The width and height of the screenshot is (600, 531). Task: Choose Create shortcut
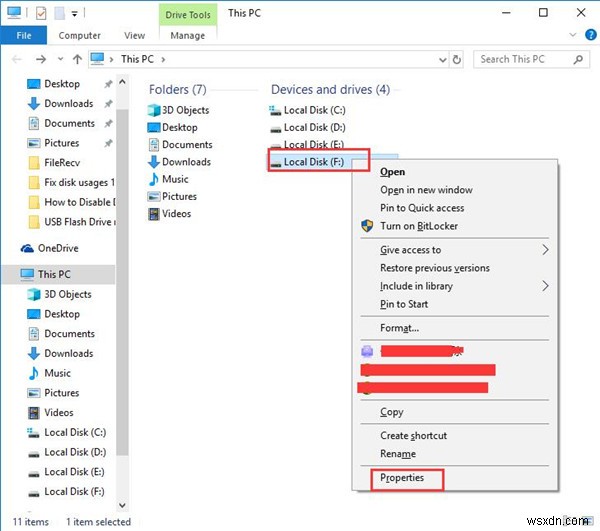(413, 436)
